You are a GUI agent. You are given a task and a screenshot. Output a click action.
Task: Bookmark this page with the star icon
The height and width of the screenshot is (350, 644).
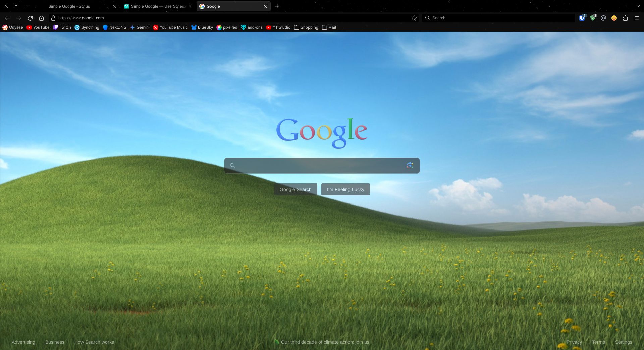414,18
